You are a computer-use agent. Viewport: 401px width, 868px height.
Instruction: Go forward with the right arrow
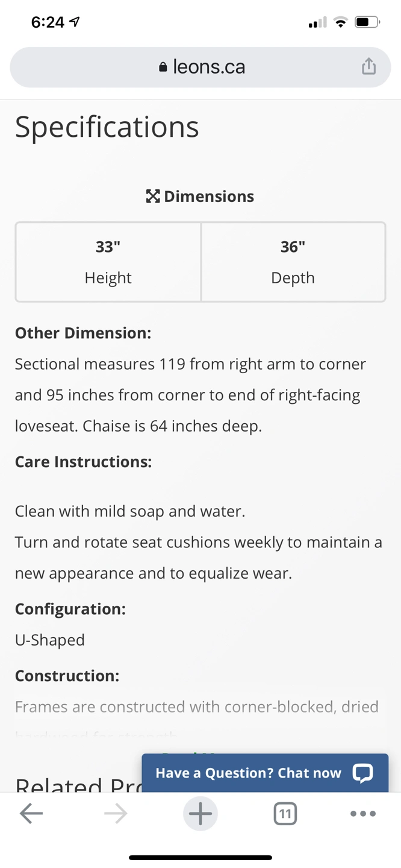(116, 814)
